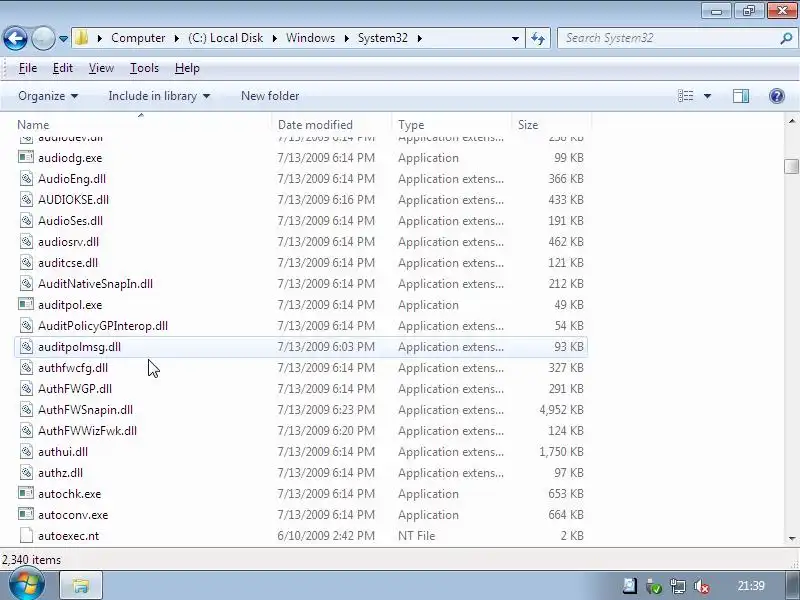The height and width of the screenshot is (600, 800).
Task: Open the File menu
Action: click(x=28, y=68)
